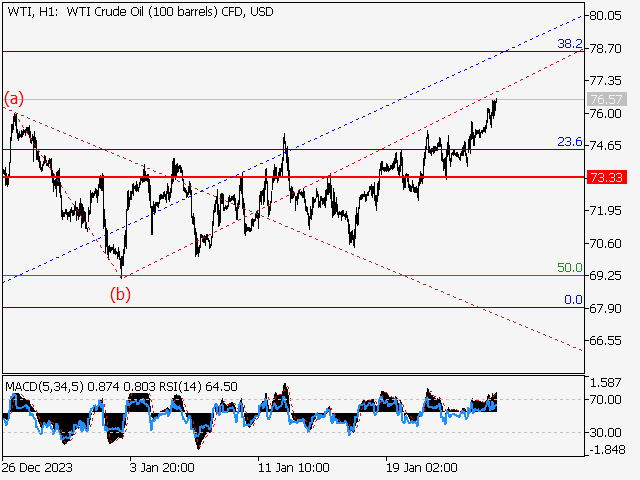Screen dimensions: 640x480
Task: Click the 30.00 RSI level value
Action: tap(606, 432)
